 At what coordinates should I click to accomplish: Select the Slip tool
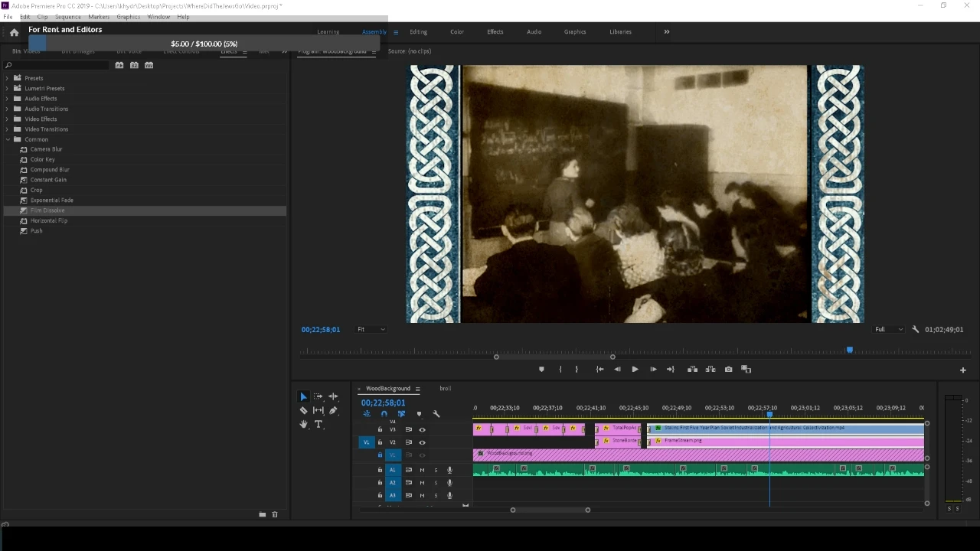318,410
